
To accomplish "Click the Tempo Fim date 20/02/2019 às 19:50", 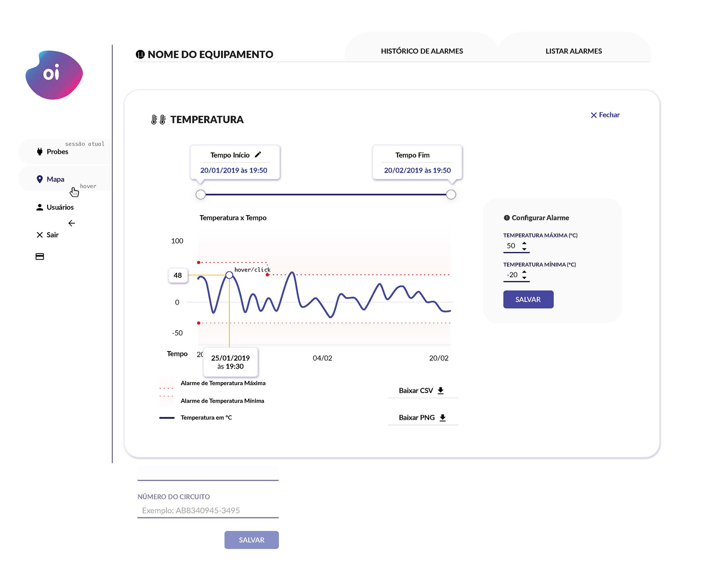I will pyautogui.click(x=418, y=170).
